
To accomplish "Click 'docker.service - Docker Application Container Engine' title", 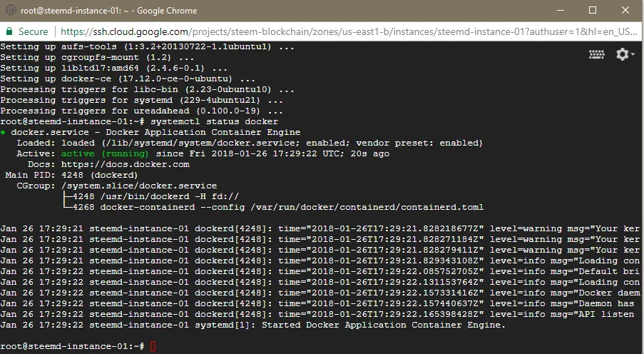I will (x=155, y=132).
